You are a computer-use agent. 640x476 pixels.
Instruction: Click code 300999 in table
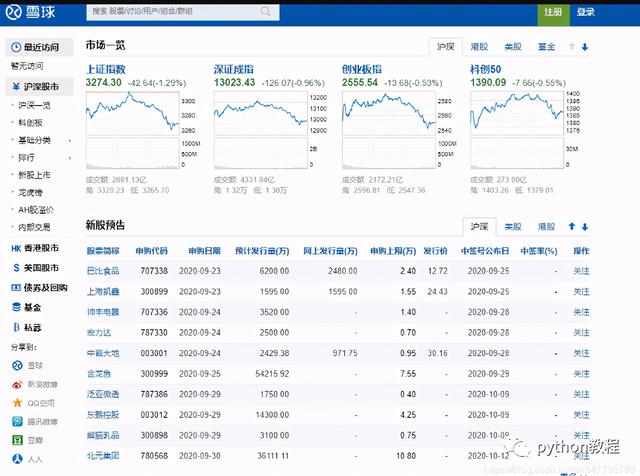pos(154,374)
